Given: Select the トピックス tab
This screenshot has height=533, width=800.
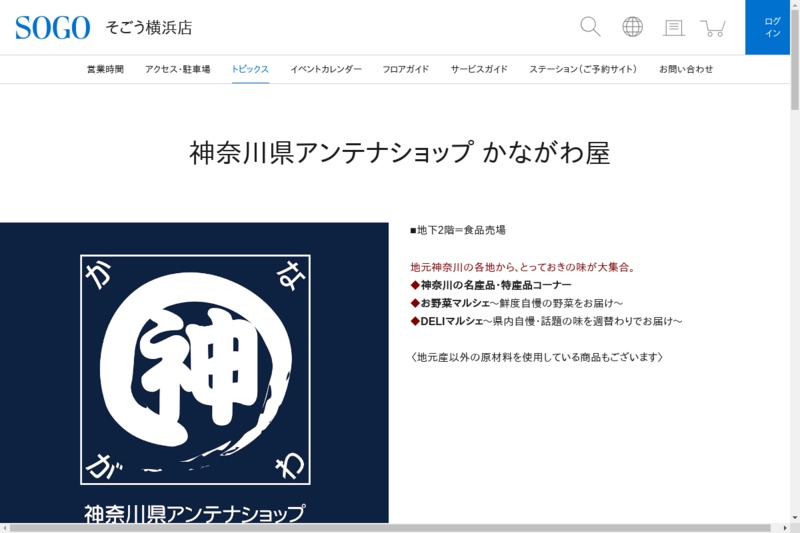Looking at the screenshot, I should [250, 69].
